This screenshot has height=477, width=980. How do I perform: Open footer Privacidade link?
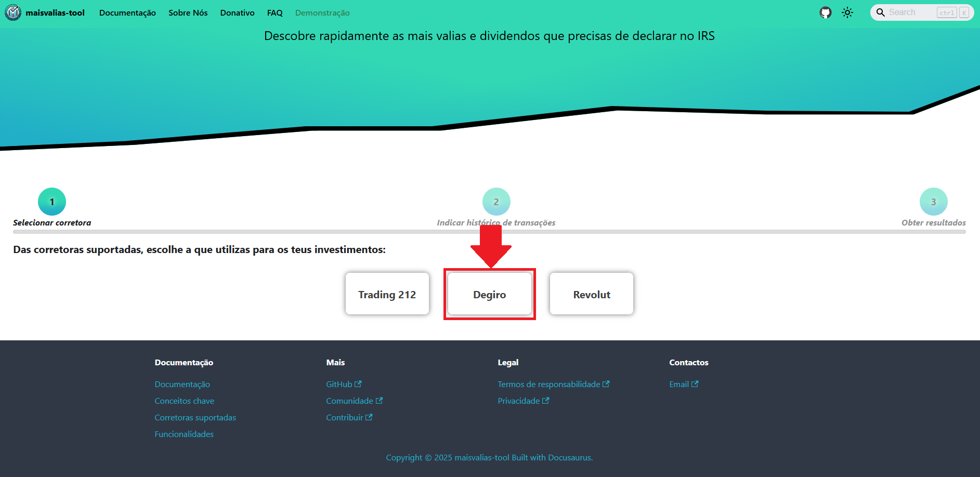[x=523, y=401]
